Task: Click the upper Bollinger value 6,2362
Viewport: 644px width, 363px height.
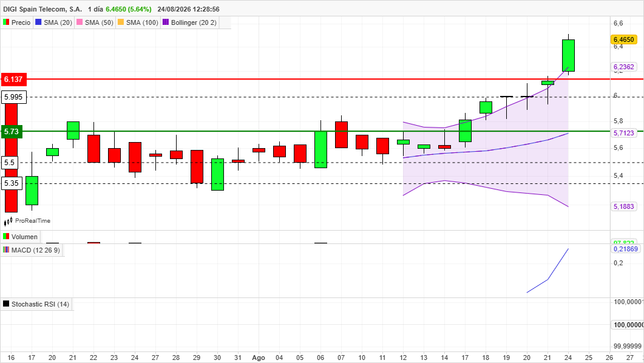Action: pyautogui.click(x=624, y=67)
